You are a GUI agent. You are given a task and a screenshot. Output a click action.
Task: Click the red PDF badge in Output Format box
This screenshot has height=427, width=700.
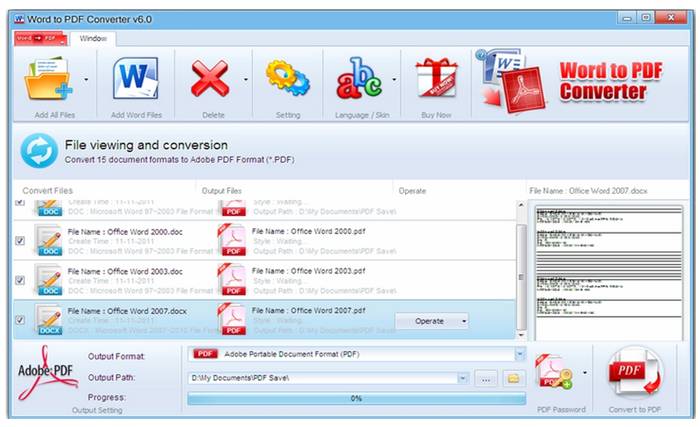(x=205, y=354)
